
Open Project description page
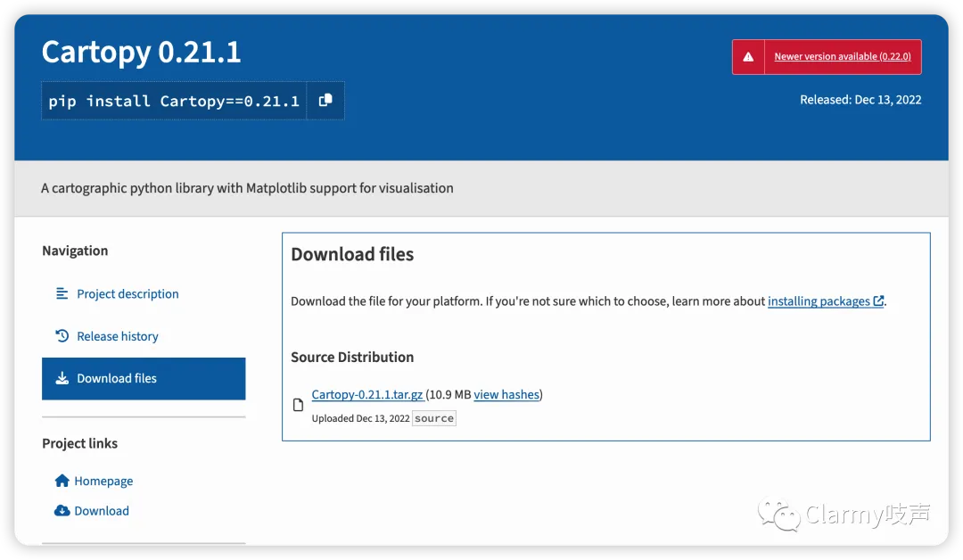tap(128, 294)
